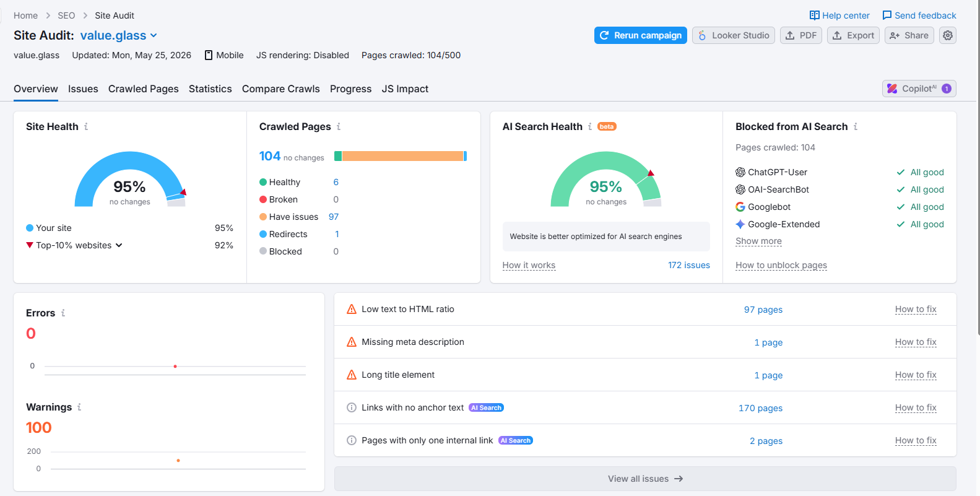Click the Google-Extended star icon
Screen dimensions: 980x496
click(740, 224)
